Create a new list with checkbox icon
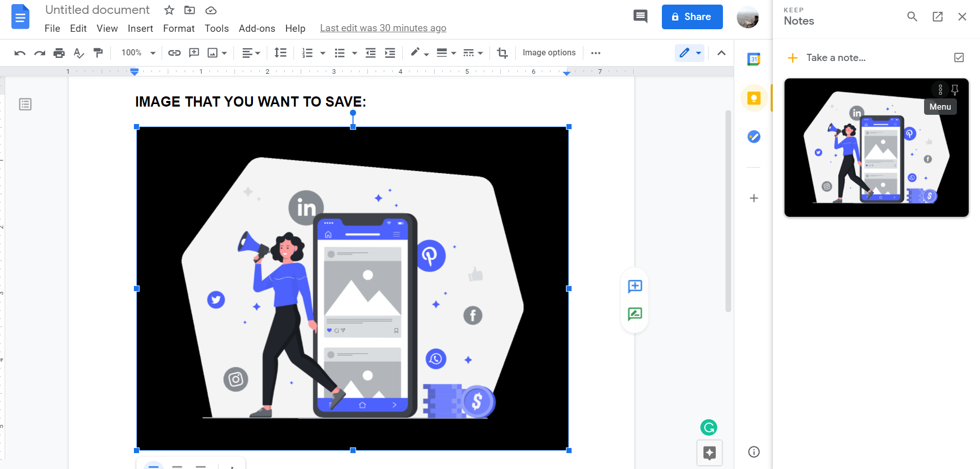 pyautogui.click(x=959, y=57)
